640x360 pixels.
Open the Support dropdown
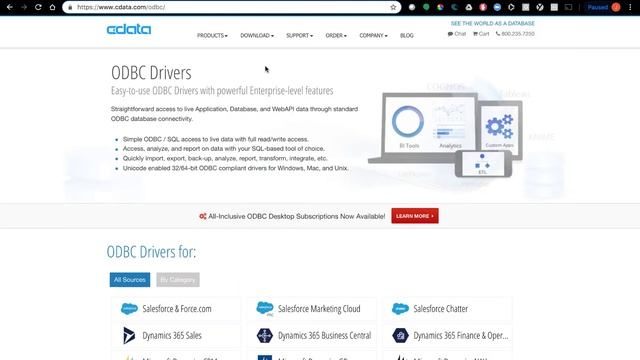point(299,36)
